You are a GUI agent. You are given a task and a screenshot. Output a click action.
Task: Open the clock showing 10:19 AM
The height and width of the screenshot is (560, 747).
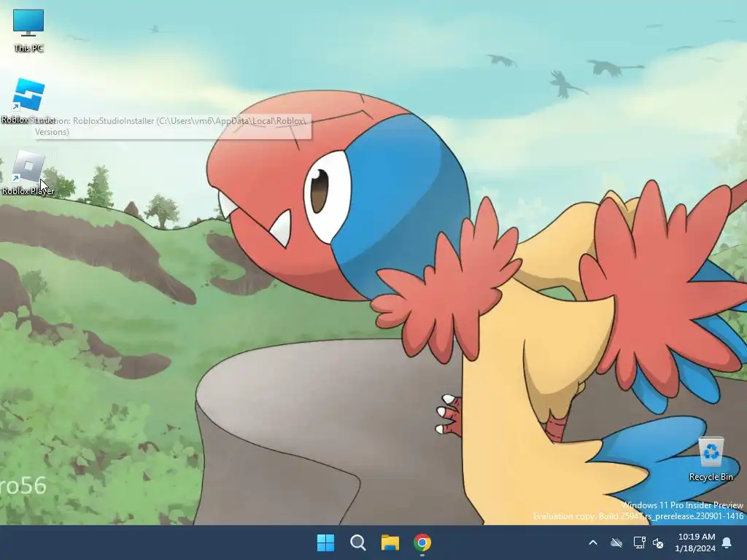[x=695, y=542]
